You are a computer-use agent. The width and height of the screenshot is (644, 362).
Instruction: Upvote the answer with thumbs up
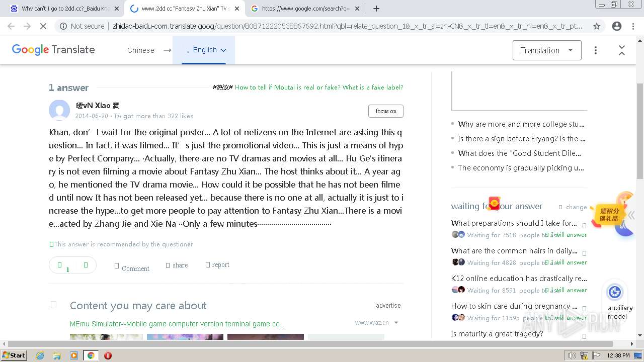(x=60, y=265)
